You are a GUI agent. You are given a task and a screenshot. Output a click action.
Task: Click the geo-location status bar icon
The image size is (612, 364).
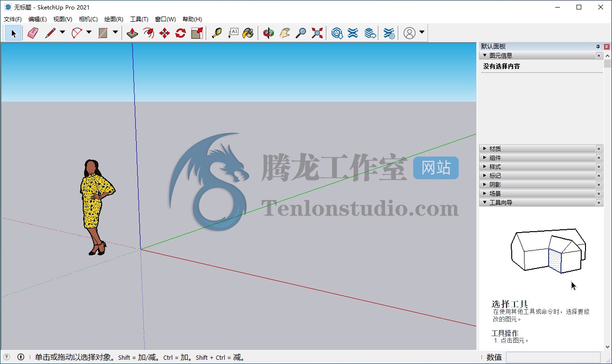[7, 357]
